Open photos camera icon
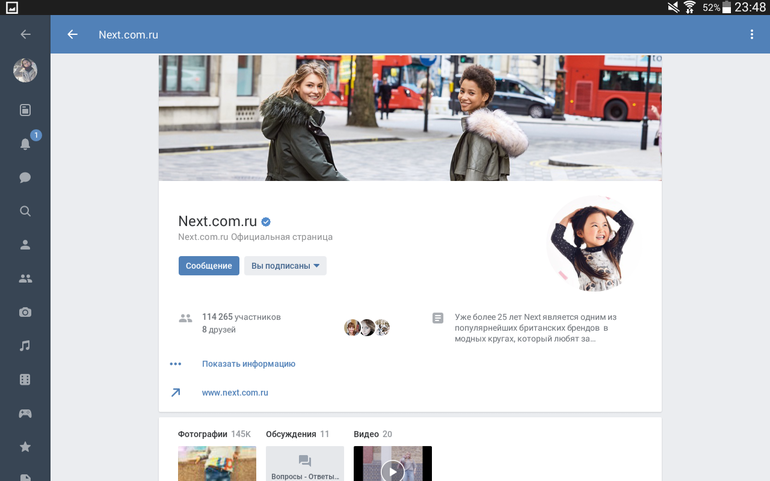The image size is (770, 481). 25,312
